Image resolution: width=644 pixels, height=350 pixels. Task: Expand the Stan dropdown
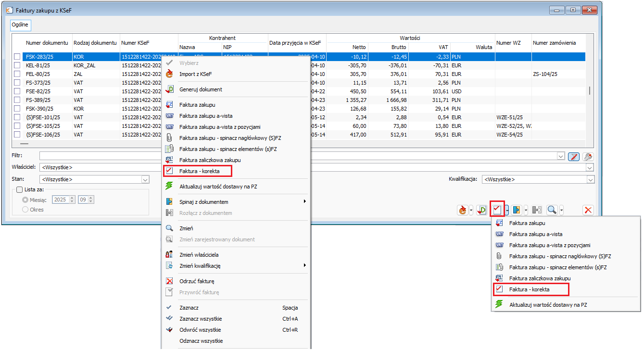[145, 179]
